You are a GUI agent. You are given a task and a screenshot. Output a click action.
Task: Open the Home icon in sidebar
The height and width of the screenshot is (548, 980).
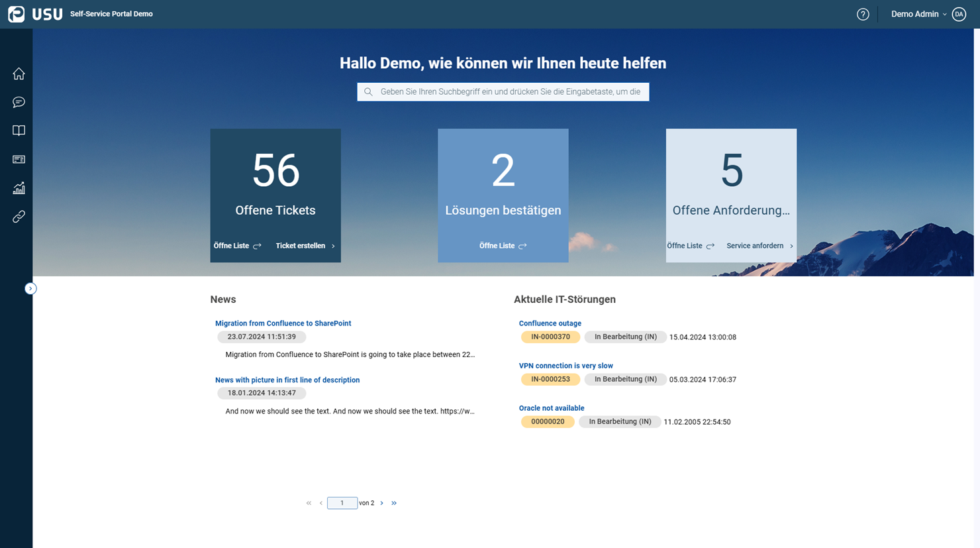(x=19, y=74)
